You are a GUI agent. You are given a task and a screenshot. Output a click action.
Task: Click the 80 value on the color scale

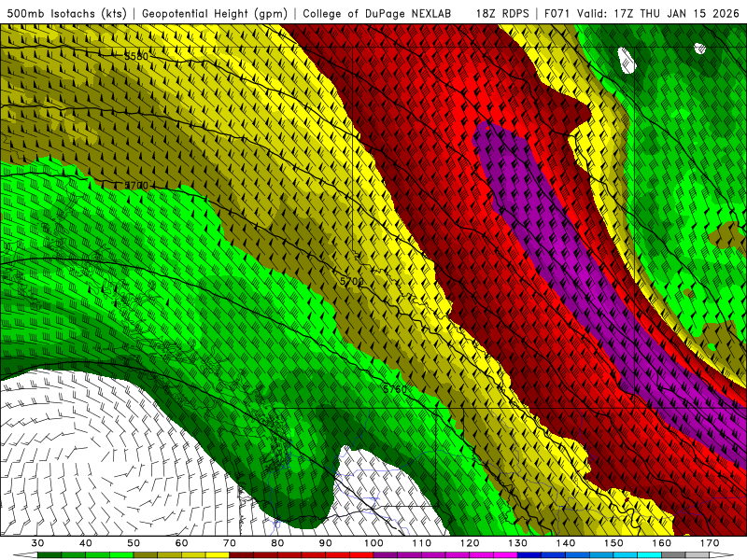click(x=277, y=543)
